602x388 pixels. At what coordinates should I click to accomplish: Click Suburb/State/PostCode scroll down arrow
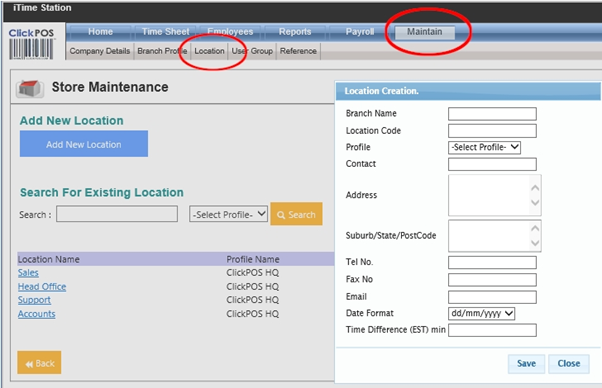point(535,243)
